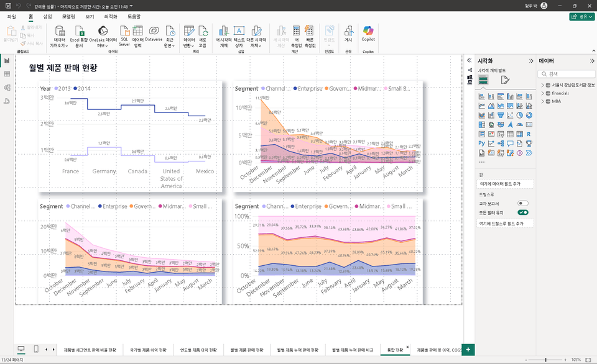Image resolution: width=597 pixels, height=364 pixels.
Task: Toggle the 교차 보고서 (Cross-report) switch
Action: coord(523,204)
